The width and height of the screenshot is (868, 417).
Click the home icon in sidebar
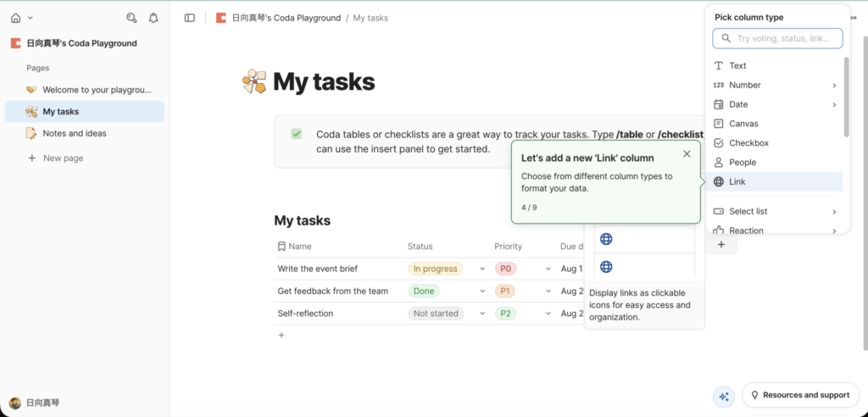(16, 17)
